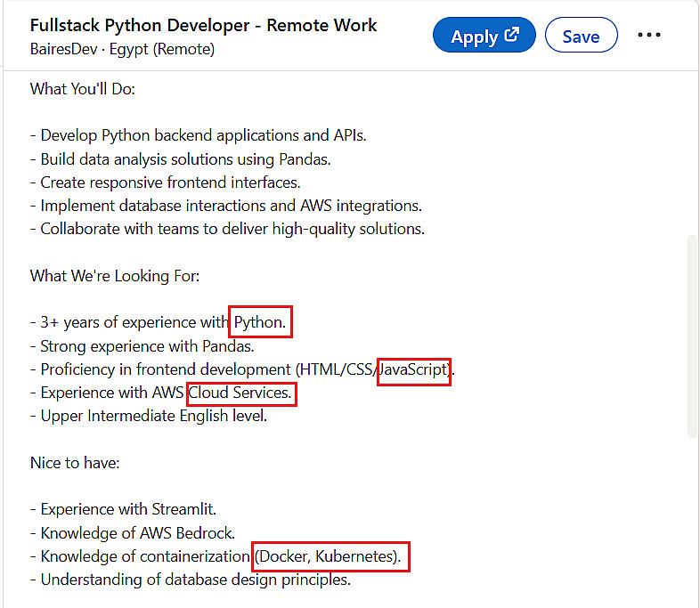
Task: Select the highlighted JavaScript keyword
Action: (x=413, y=369)
